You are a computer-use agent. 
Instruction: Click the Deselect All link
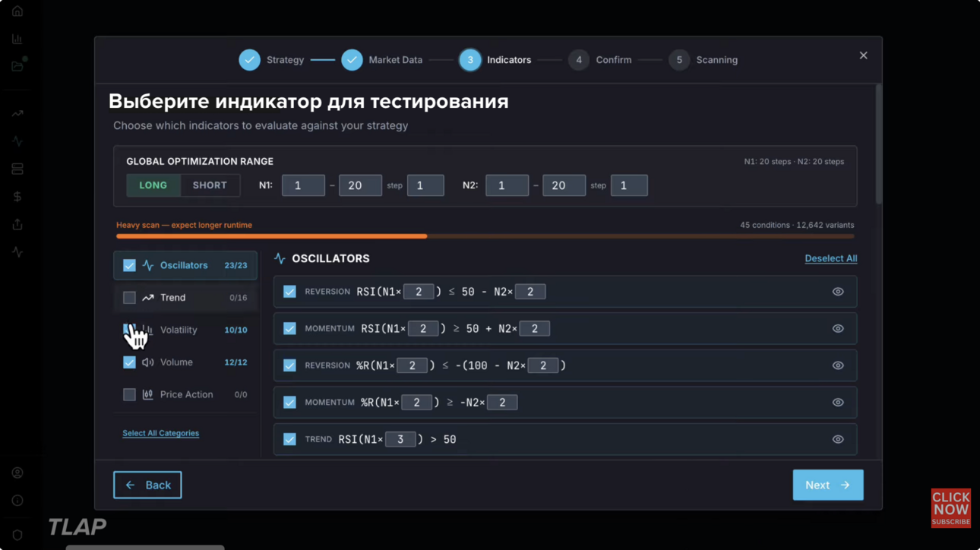tap(831, 258)
